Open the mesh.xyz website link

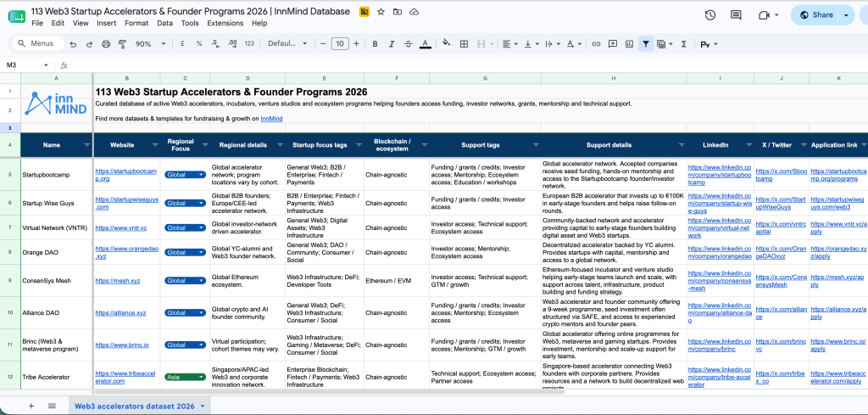click(117, 281)
